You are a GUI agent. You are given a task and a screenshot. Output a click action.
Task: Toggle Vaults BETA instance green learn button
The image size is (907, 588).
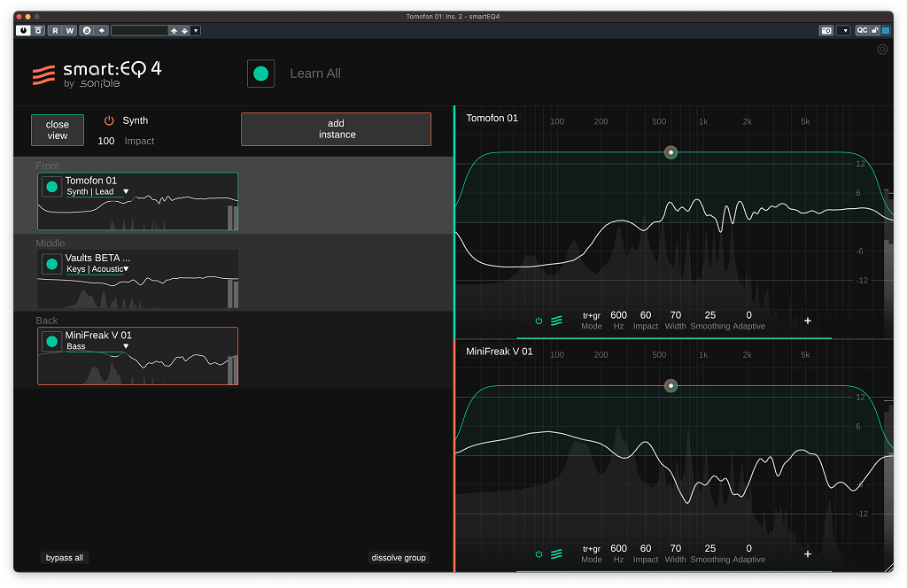(x=51, y=264)
